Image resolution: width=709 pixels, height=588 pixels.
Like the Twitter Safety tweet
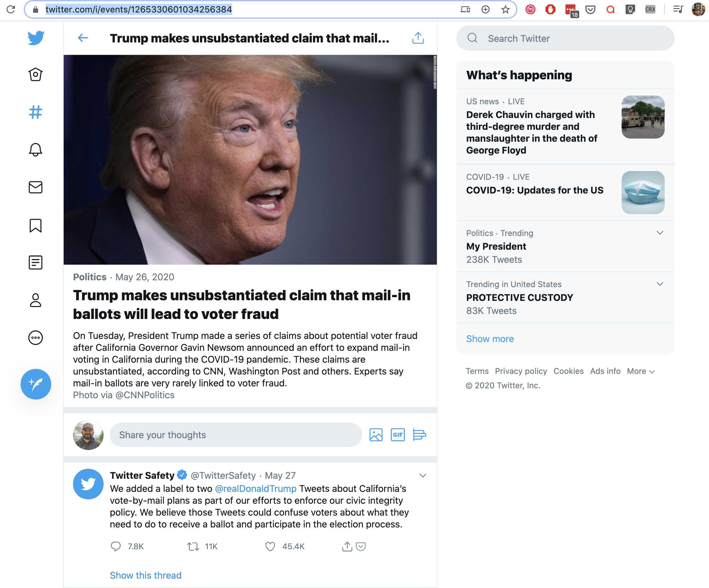click(270, 546)
